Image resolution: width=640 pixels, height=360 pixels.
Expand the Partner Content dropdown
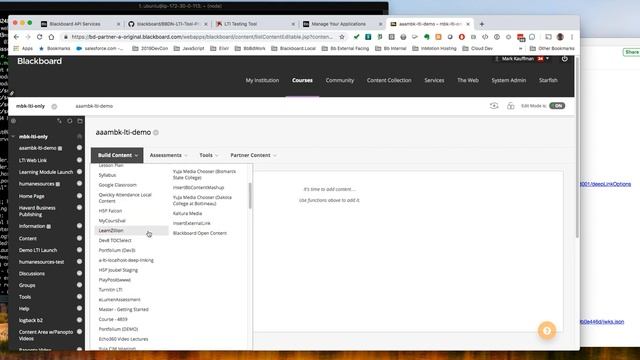[253, 155]
